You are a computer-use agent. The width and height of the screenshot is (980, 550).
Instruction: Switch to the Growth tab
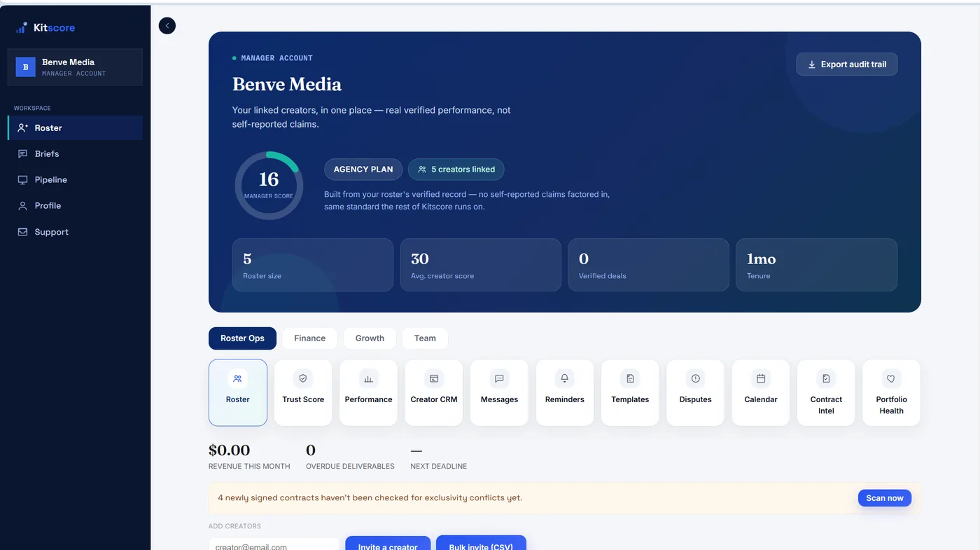click(370, 338)
